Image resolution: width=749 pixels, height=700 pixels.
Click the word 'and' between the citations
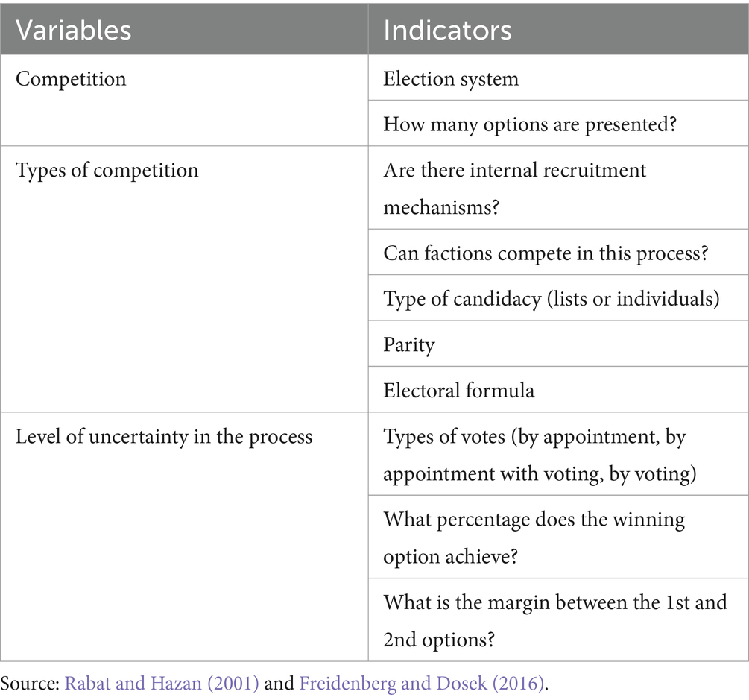pyautogui.click(x=279, y=684)
